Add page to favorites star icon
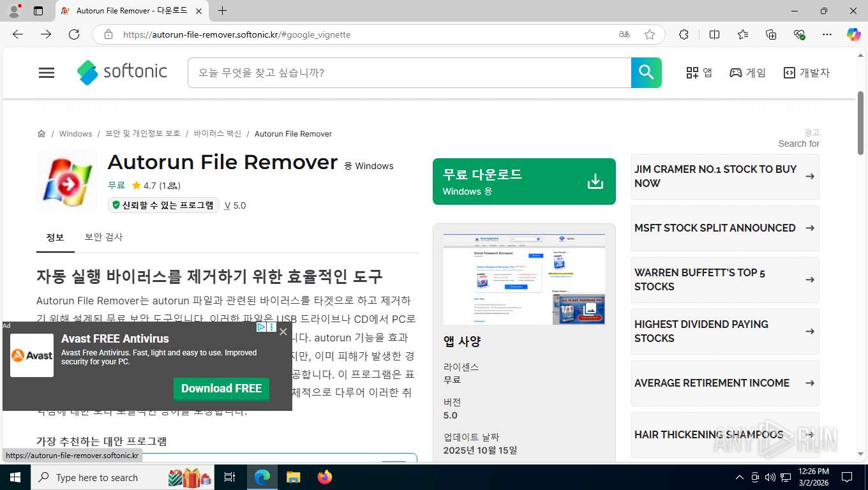Viewport: 868px width, 490px height. [650, 34]
